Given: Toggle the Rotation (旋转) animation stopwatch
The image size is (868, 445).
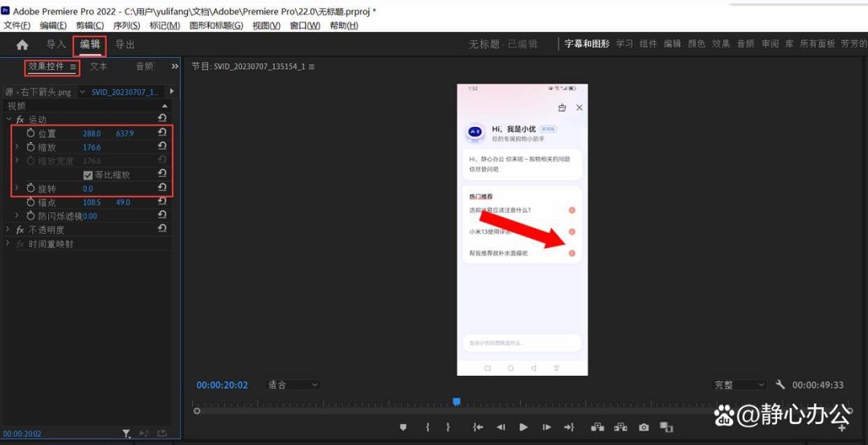Looking at the screenshot, I should [x=31, y=189].
